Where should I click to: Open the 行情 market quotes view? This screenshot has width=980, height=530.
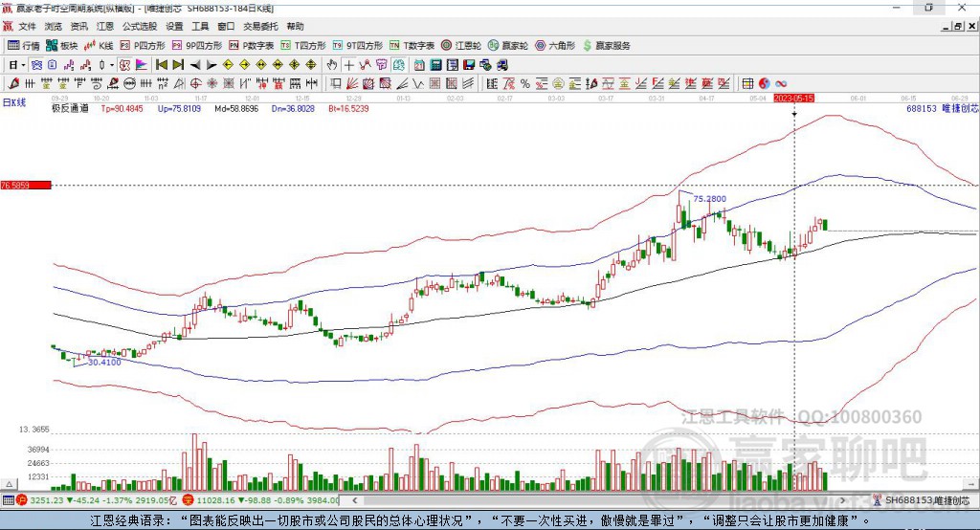[24, 46]
